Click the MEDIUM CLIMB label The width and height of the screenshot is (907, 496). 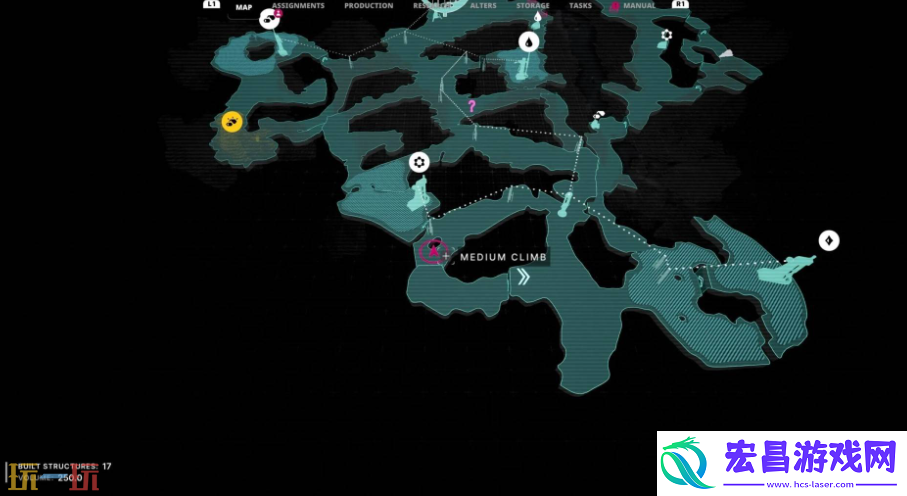[x=503, y=257]
